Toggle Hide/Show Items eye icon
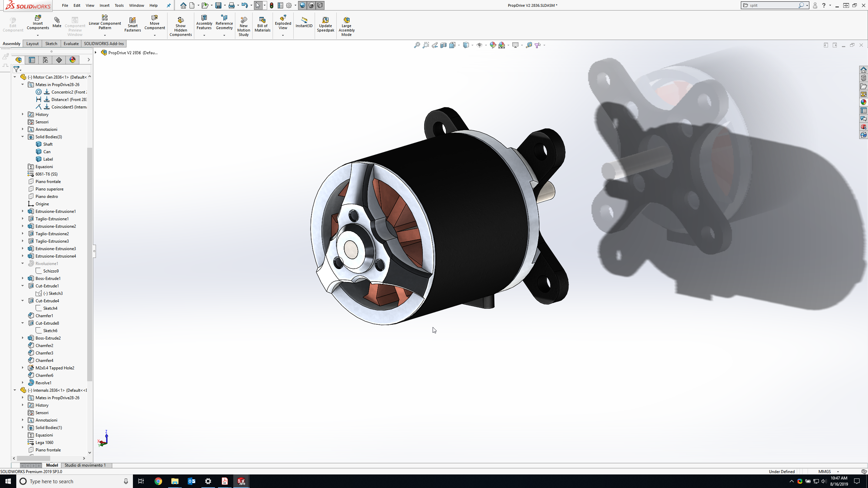Viewport: 868px width, 488px height. pos(479,45)
